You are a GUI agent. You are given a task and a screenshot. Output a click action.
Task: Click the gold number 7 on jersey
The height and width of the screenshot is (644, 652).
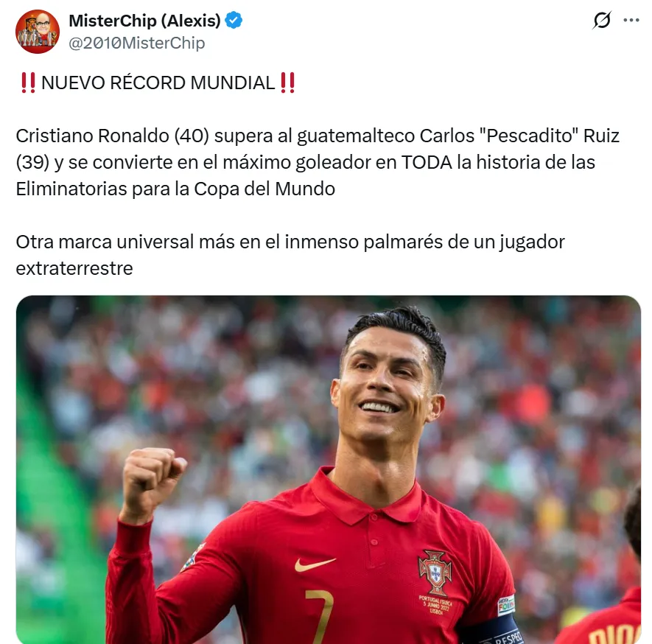tap(320, 615)
